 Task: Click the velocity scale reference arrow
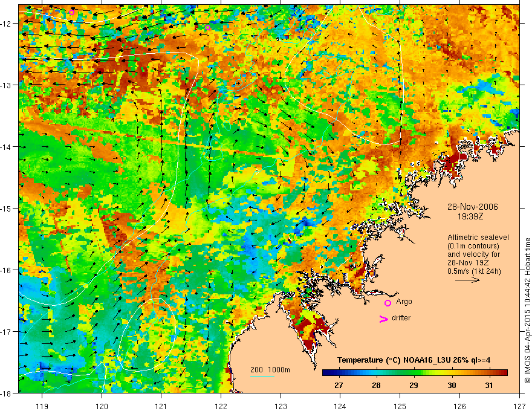pyautogui.click(x=467, y=280)
